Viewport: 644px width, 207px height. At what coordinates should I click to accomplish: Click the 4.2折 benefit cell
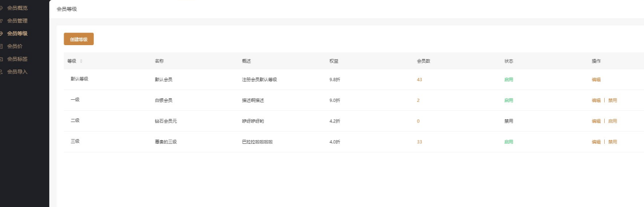click(x=335, y=120)
